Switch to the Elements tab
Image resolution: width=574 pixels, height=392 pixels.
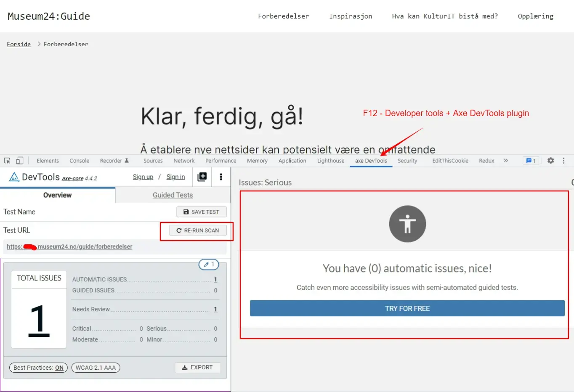(x=48, y=161)
